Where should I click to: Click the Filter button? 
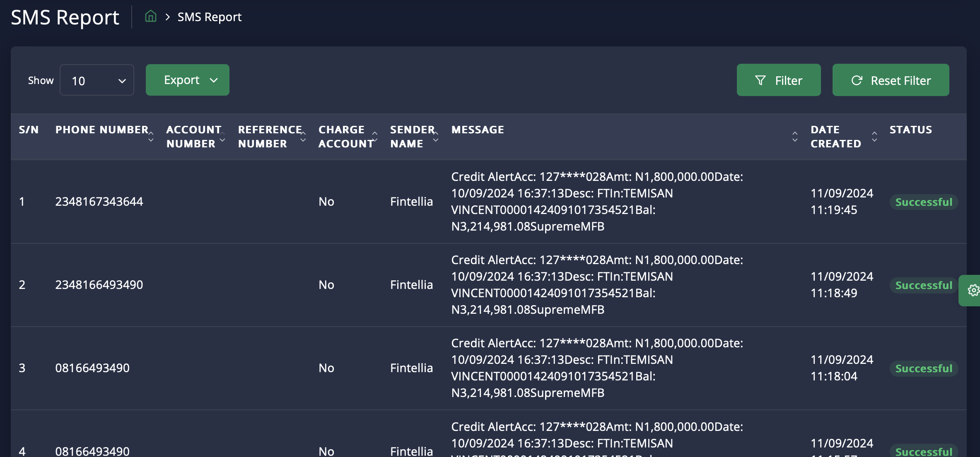[x=778, y=80]
